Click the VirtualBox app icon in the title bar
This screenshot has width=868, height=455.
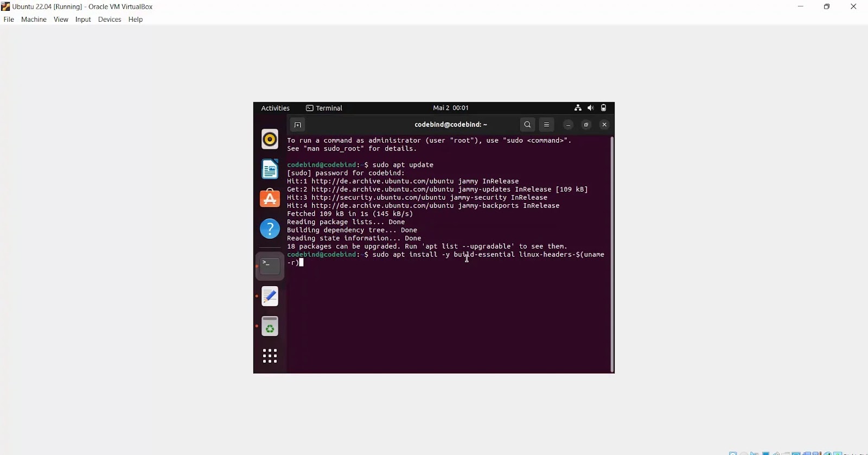[x=5, y=7]
